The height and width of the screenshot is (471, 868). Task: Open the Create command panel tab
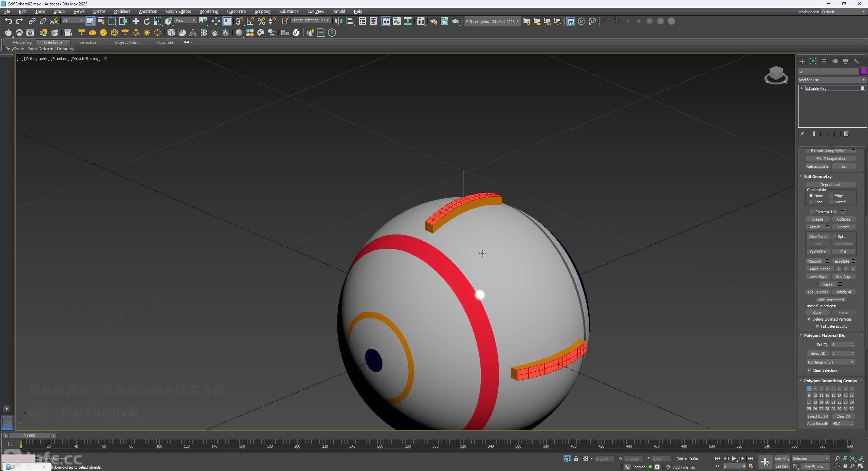(x=802, y=61)
